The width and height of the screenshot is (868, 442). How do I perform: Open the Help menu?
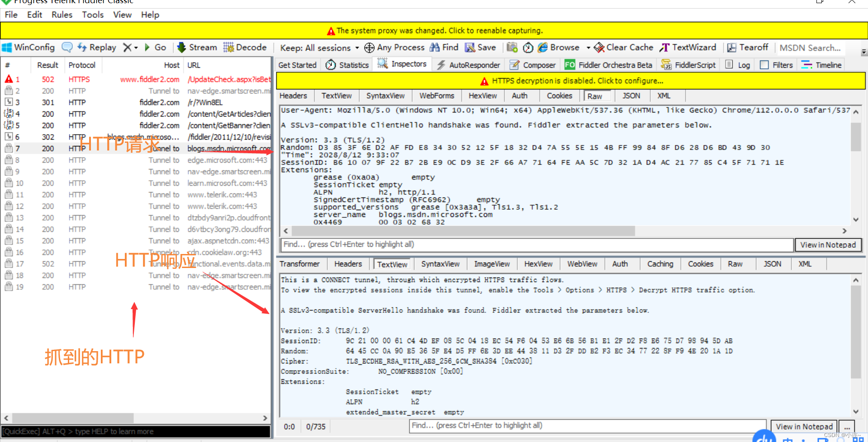click(150, 15)
